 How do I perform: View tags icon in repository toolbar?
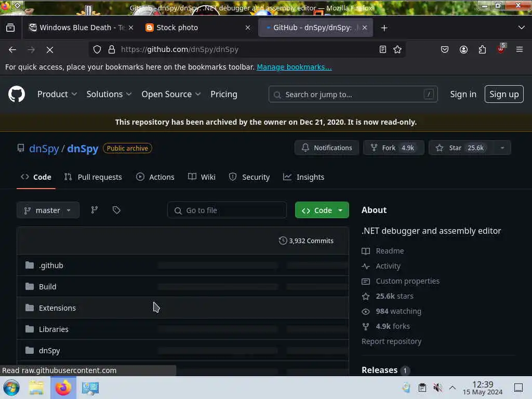(116, 210)
